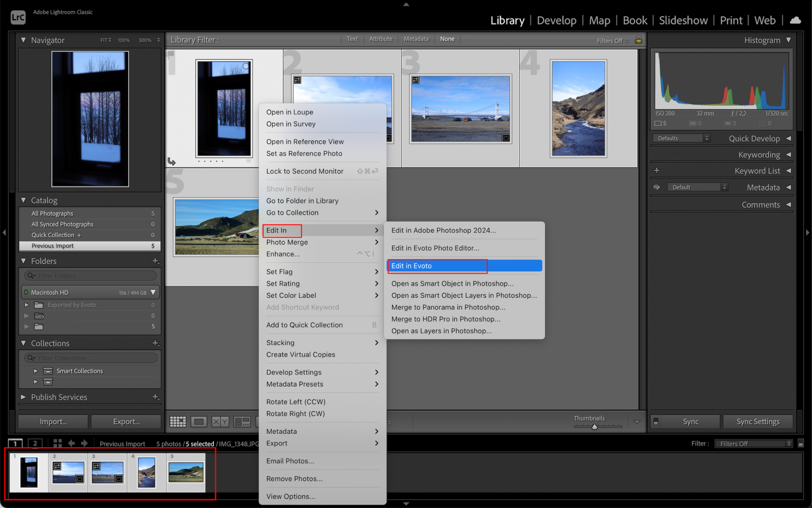Viewport: 812px width, 508px height.
Task: Toggle Auto Sync switch beside Sync button
Action: [656, 421]
